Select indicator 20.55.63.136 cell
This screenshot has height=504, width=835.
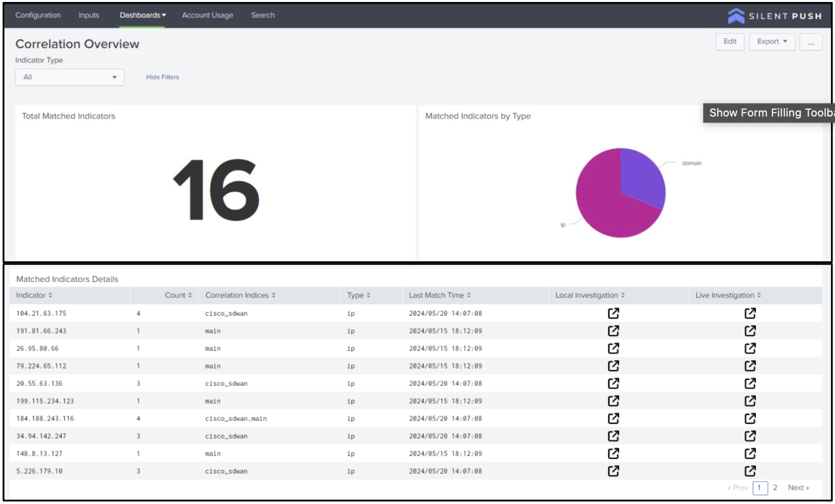click(39, 383)
